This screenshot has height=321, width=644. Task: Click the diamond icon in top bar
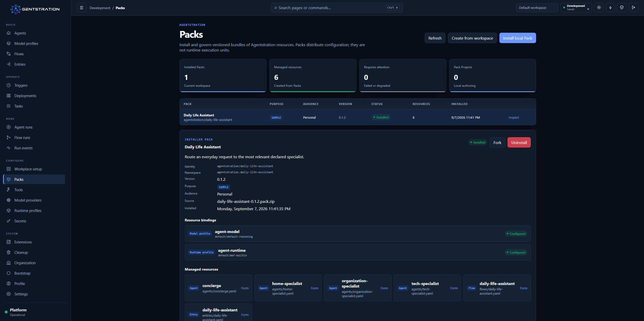tap(610, 8)
